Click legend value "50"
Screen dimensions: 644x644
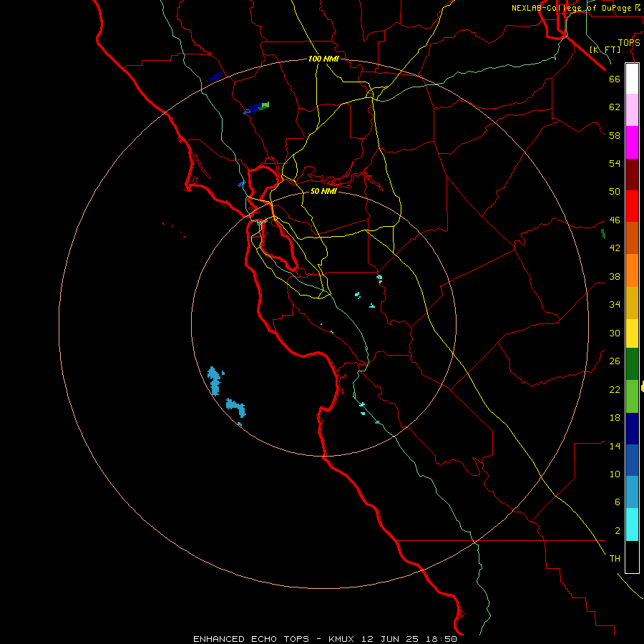(x=615, y=192)
